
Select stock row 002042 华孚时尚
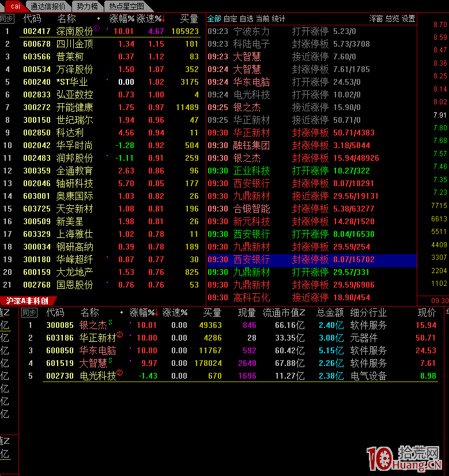(100, 145)
